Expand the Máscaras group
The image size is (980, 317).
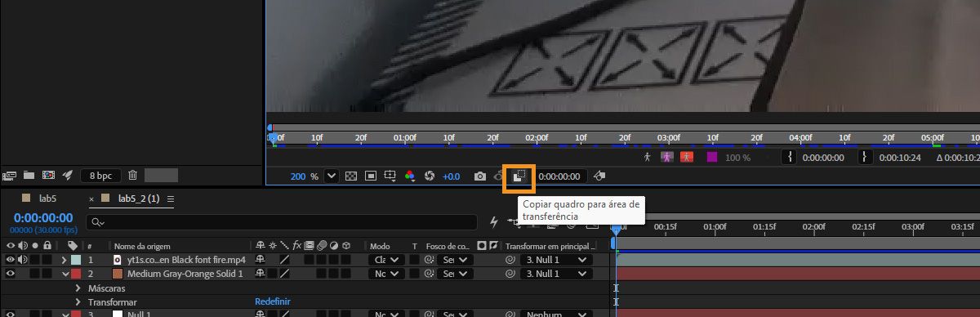click(x=78, y=288)
